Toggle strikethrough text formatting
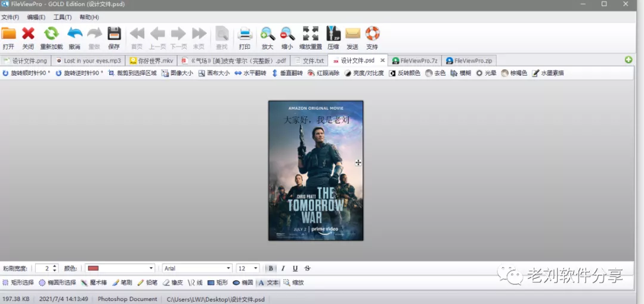The height and width of the screenshot is (304, 644). pyautogui.click(x=308, y=268)
